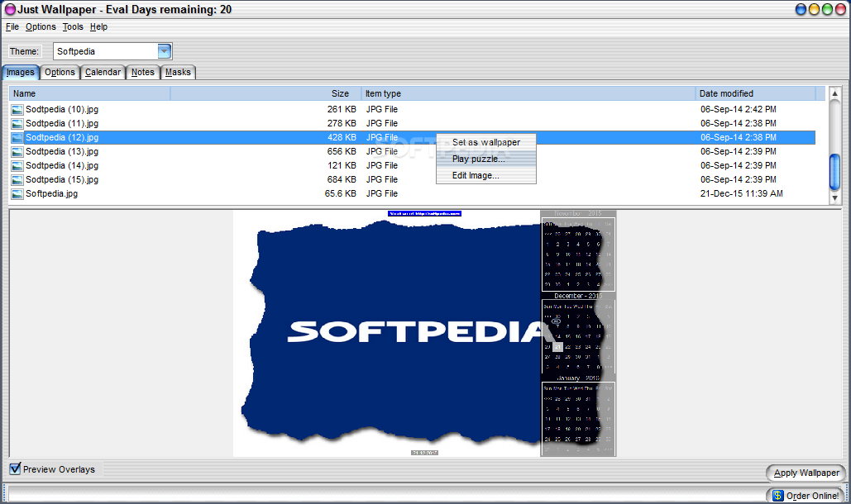Viewport: 851px width, 504px height.
Task: Open the Theme dropdown arrow
Action: point(165,51)
